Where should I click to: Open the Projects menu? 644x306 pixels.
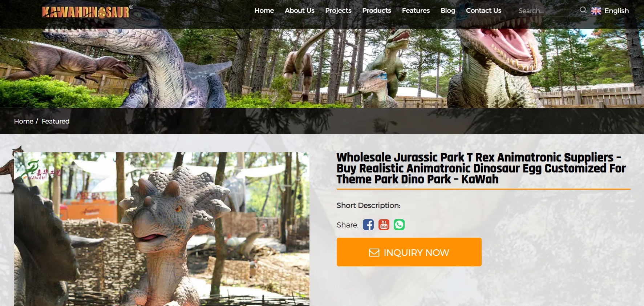pos(338,11)
